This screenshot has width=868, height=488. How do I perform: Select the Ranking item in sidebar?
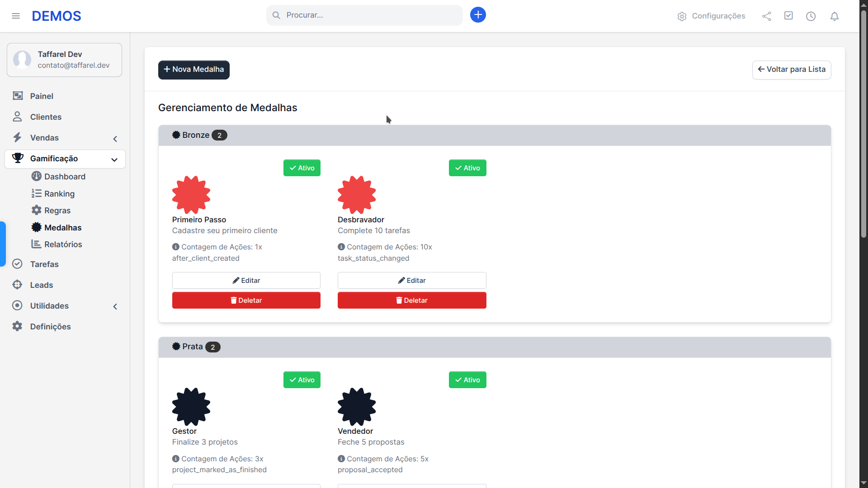tap(59, 193)
